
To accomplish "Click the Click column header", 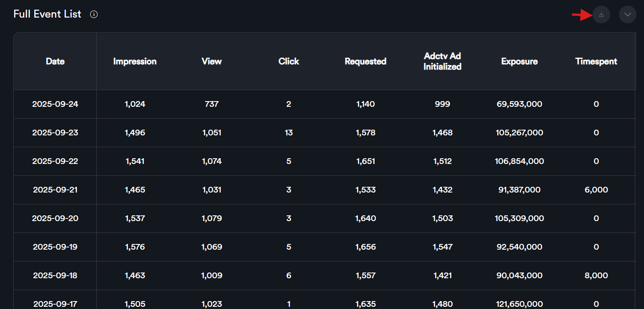I will [288, 62].
